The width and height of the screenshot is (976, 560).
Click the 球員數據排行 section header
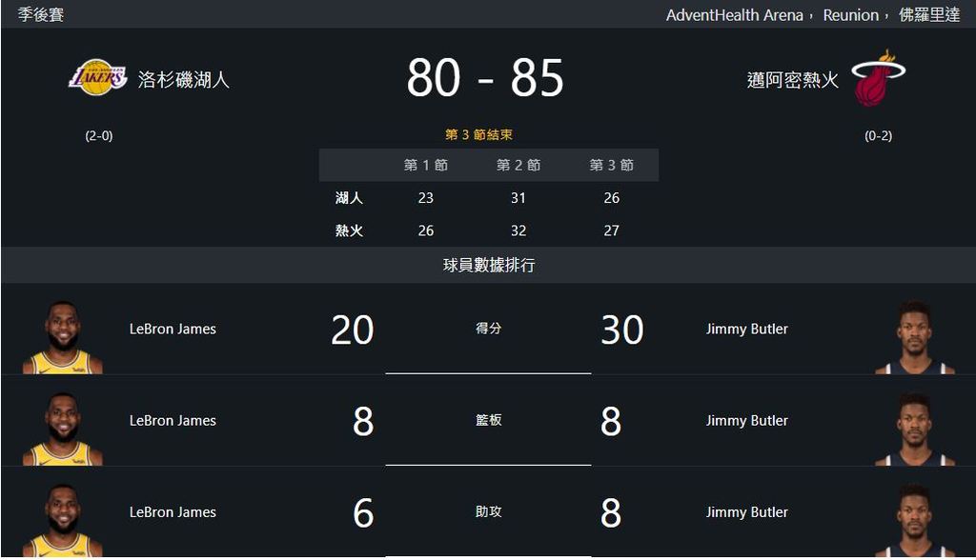tap(489, 265)
